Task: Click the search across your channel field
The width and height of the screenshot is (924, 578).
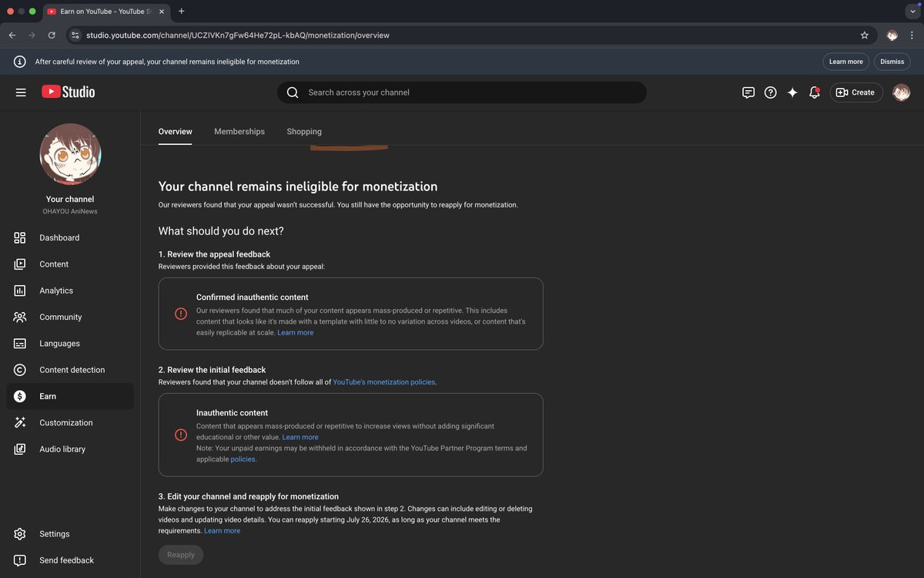Action: point(462,92)
